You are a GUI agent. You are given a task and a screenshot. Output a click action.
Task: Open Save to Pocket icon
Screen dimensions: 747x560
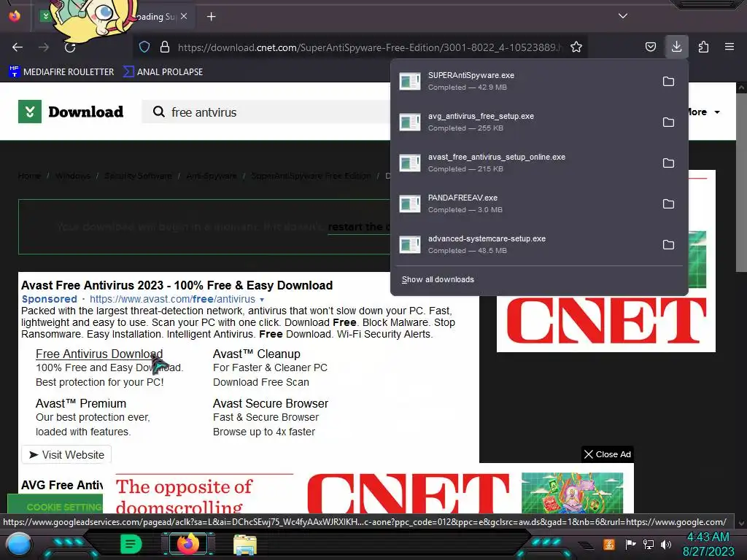(x=650, y=47)
